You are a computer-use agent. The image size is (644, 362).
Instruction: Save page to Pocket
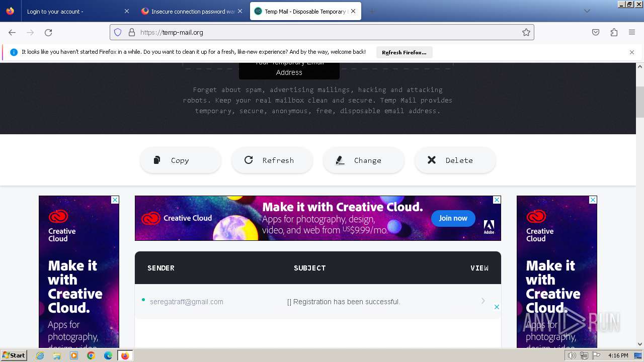click(596, 32)
